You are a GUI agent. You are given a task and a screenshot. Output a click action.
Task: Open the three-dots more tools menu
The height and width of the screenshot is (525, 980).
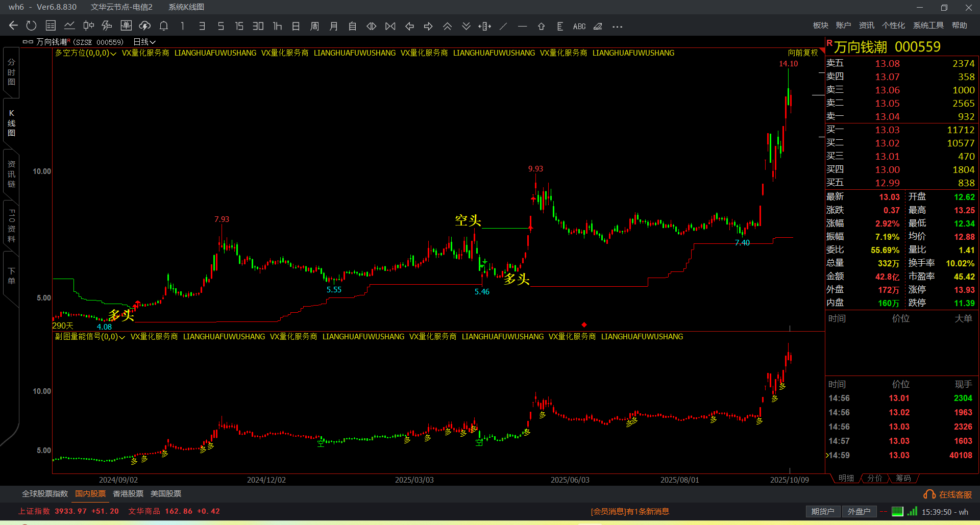pyautogui.click(x=617, y=26)
